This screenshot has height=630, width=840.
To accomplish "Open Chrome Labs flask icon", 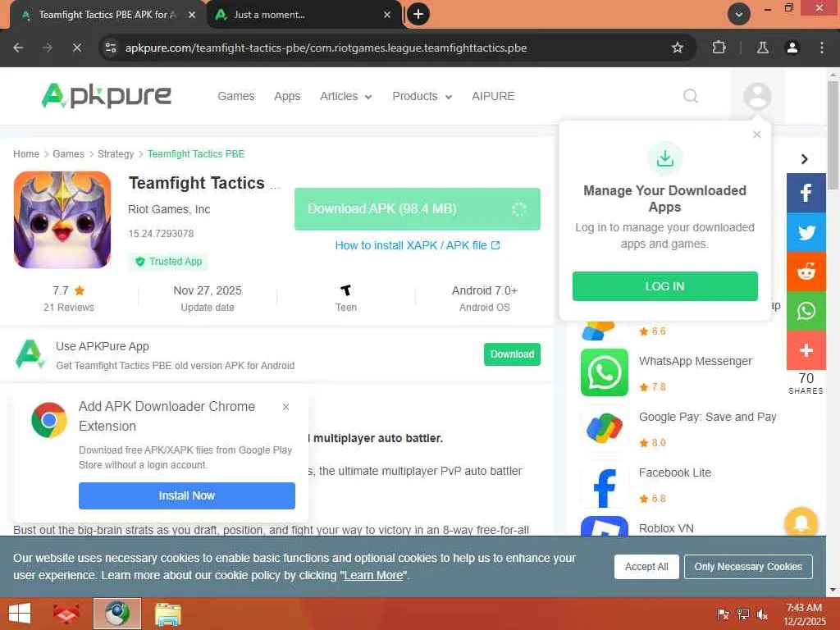I will pyautogui.click(x=762, y=48).
